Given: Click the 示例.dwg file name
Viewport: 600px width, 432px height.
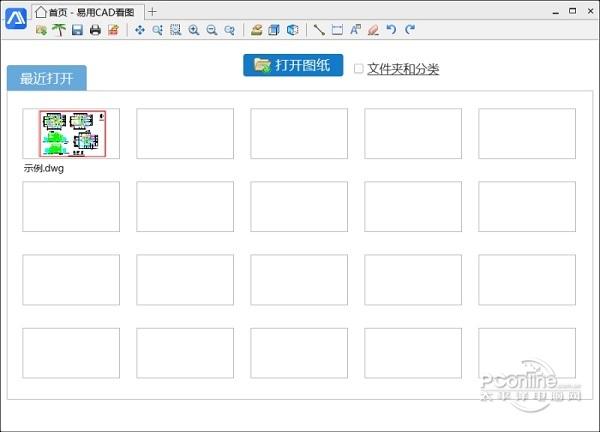Looking at the screenshot, I should pos(44,168).
